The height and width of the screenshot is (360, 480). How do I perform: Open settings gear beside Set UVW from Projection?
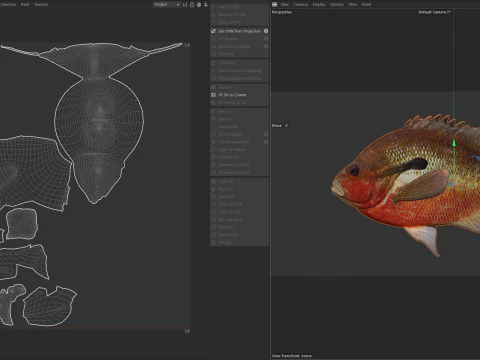(266, 31)
